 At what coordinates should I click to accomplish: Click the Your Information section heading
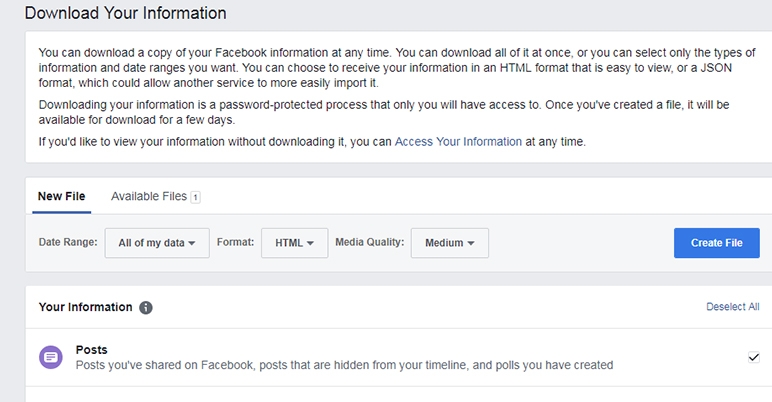(x=86, y=307)
